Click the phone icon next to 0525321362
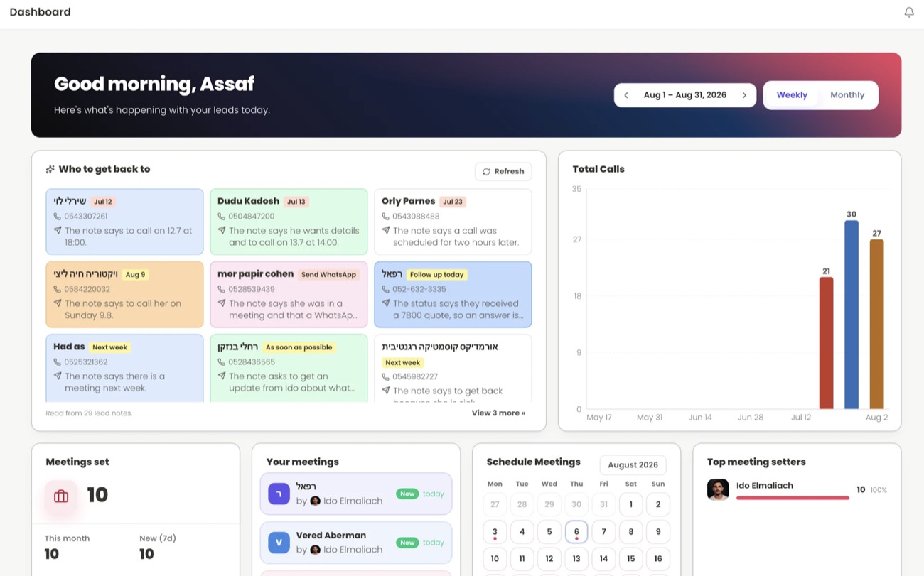The height and width of the screenshot is (576, 924). (58, 362)
